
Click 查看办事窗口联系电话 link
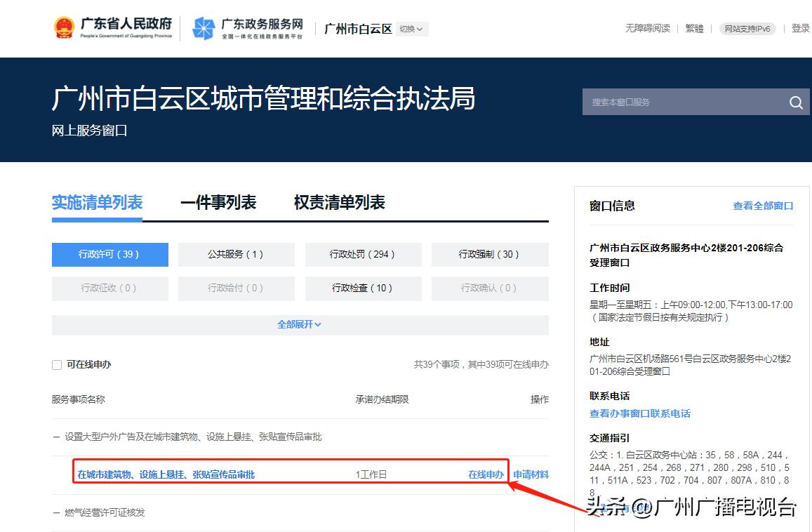pos(639,414)
